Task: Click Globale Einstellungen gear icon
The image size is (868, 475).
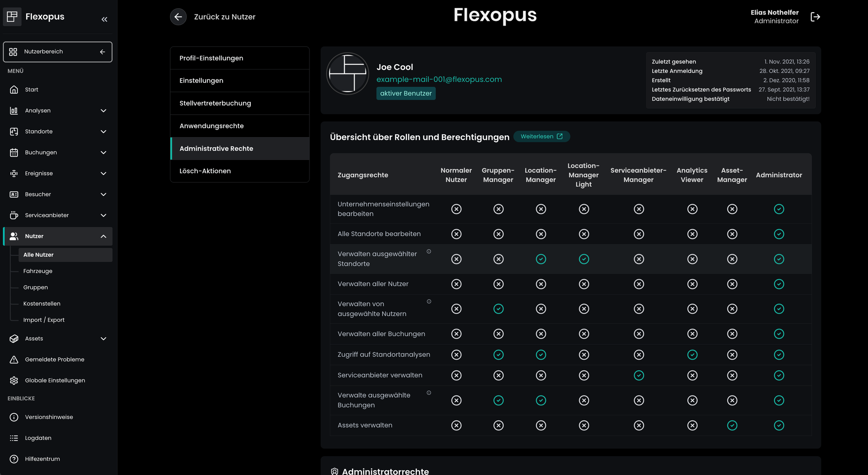Action: pos(14,380)
